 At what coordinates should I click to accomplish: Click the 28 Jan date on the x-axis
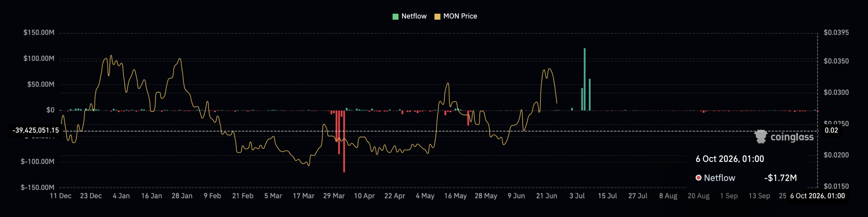point(182,196)
